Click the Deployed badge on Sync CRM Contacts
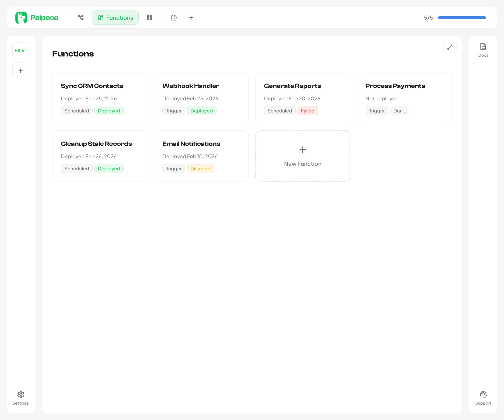This screenshot has width=504, height=420. pos(109,111)
